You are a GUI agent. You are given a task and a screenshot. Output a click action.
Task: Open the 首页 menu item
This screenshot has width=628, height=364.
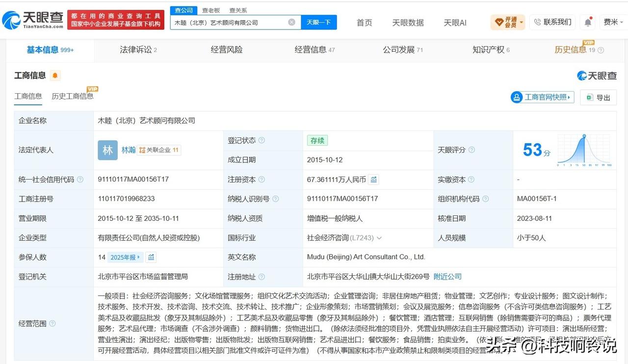[364, 23]
